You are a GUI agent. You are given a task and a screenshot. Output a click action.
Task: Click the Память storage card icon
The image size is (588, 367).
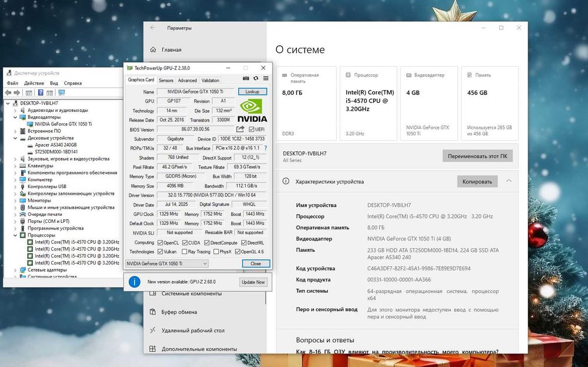[x=469, y=75]
